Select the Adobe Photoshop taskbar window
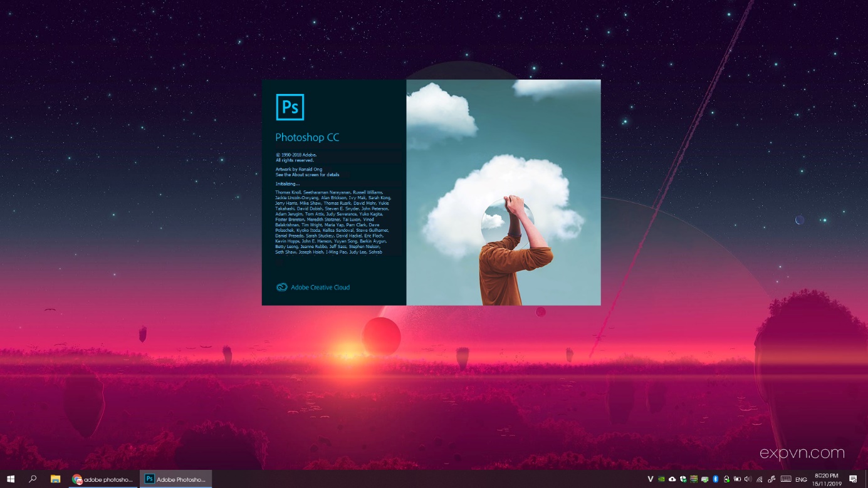This screenshot has width=868, height=488. (176, 479)
